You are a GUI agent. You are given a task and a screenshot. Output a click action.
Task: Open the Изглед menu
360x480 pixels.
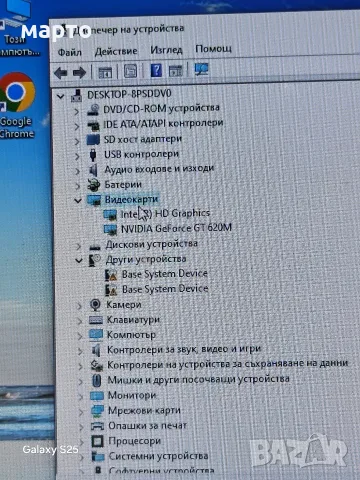(x=166, y=50)
